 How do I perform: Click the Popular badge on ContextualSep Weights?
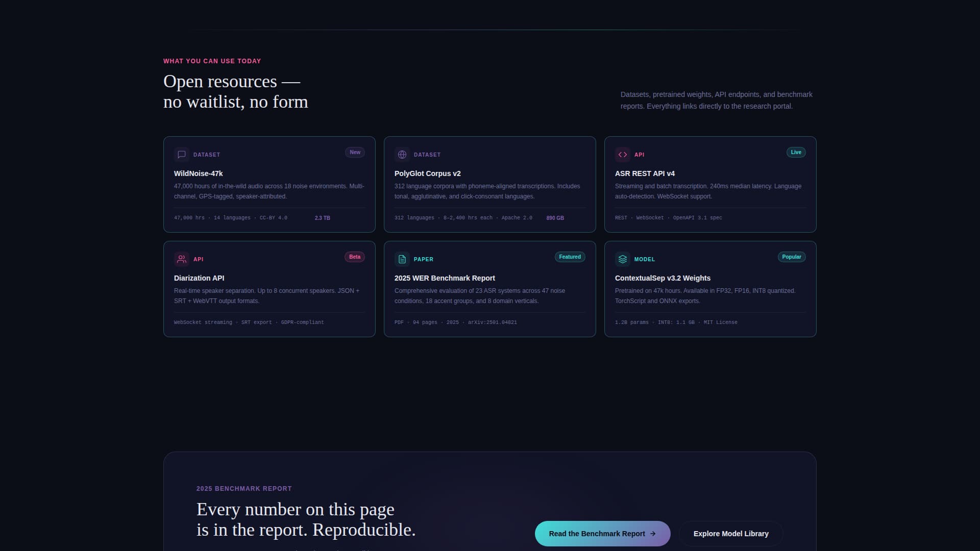click(792, 257)
